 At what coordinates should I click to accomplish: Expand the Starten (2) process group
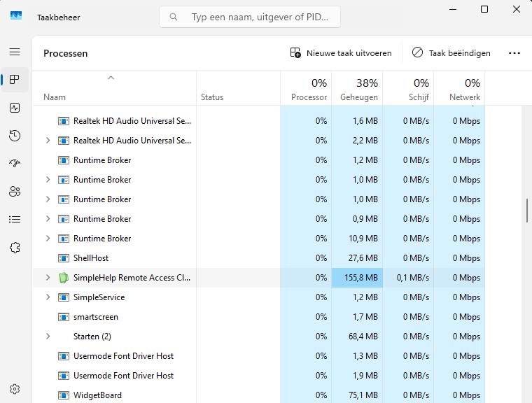point(48,337)
